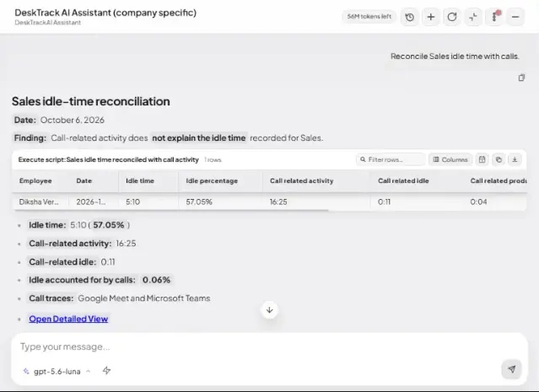Screen dimensions: 539x392
Task: Click the calendar icon in table toolbar
Action: point(482,159)
